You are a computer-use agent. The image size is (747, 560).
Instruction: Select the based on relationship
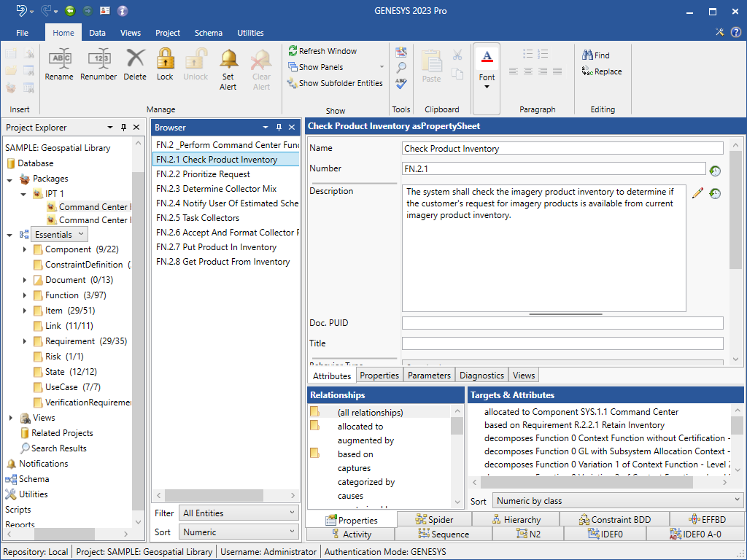[x=355, y=454]
